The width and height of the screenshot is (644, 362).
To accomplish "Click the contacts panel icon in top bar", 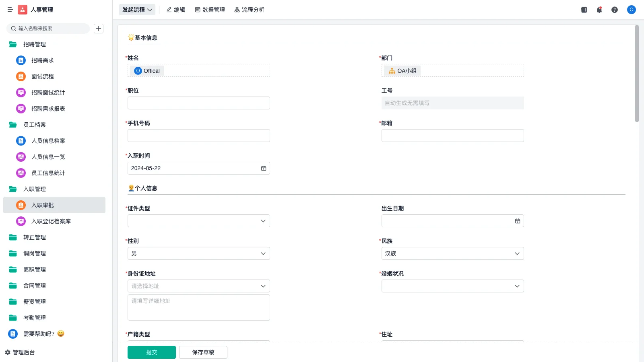I will (x=583, y=10).
